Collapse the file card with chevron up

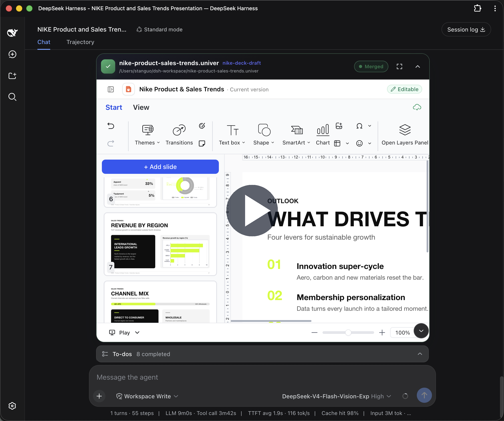pyautogui.click(x=418, y=66)
